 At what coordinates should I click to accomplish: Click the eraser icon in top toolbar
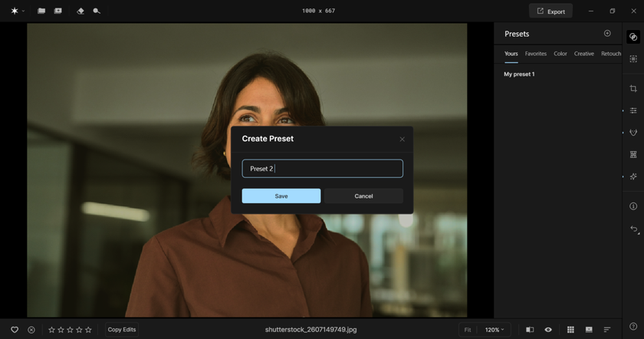pos(81,12)
